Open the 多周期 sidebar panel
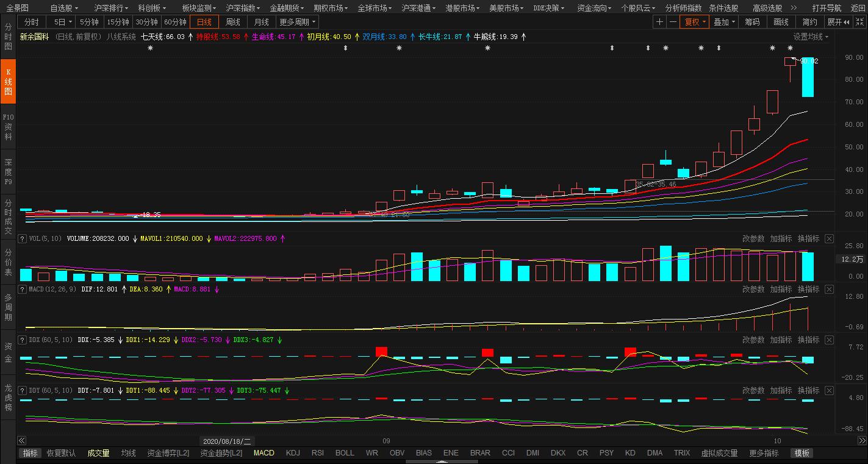 tap(8, 307)
